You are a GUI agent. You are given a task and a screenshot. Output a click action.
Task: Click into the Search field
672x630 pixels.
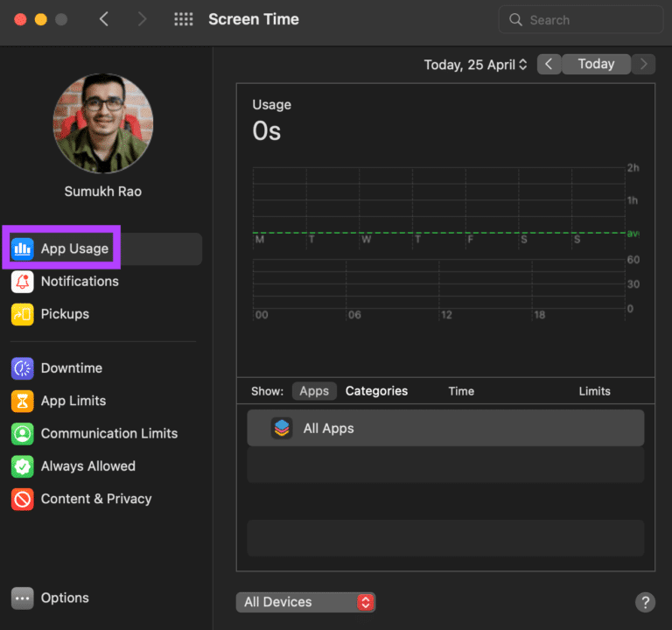pos(581,20)
